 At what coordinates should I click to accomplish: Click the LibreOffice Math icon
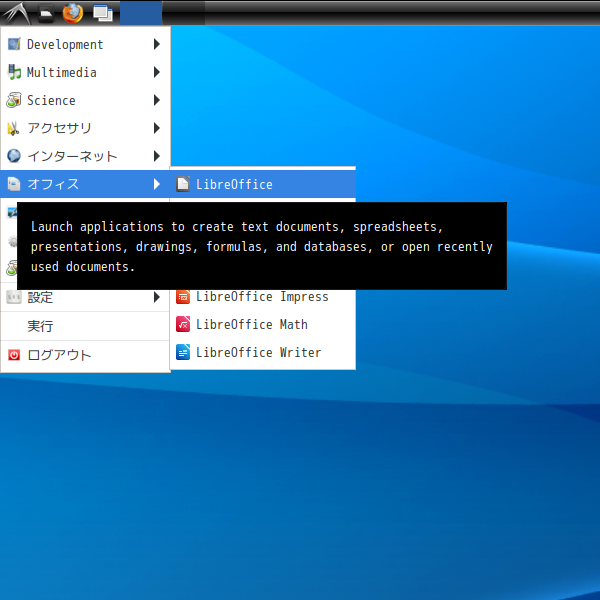(x=183, y=324)
